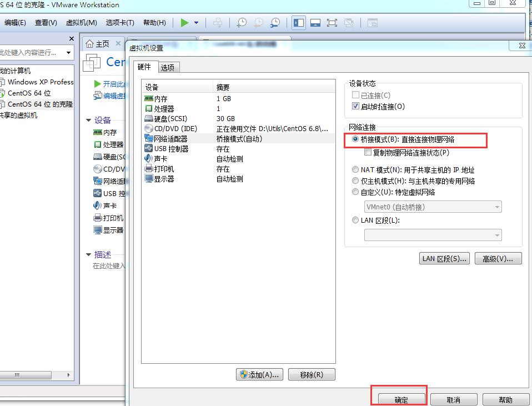The height and width of the screenshot is (406, 532).
Task: Open the LAN 区段 combo box
Action: 433,235
